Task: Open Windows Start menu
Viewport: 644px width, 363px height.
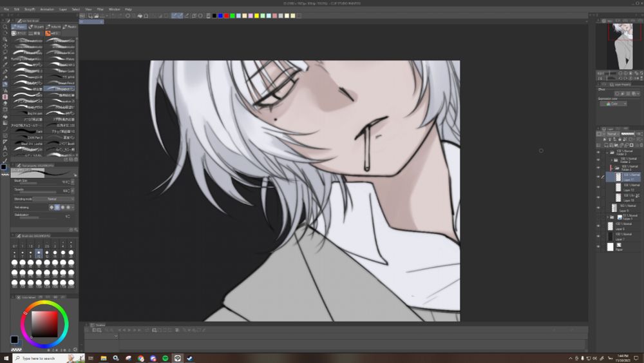Action: (6, 358)
